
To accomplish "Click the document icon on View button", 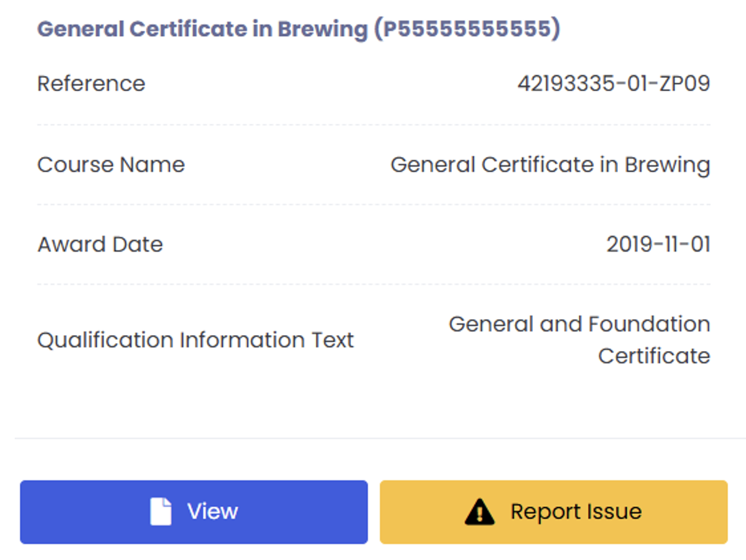I will pyautogui.click(x=160, y=512).
